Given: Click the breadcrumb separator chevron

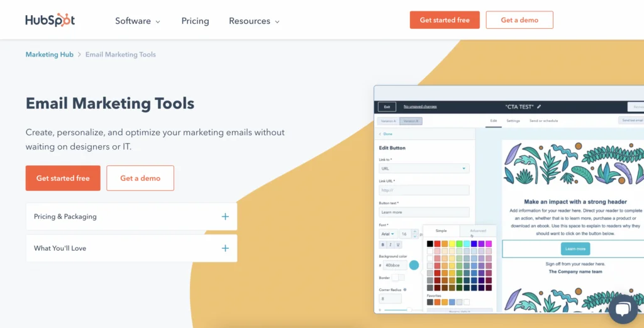Looking at the screenshot, I should coord(79,55).
